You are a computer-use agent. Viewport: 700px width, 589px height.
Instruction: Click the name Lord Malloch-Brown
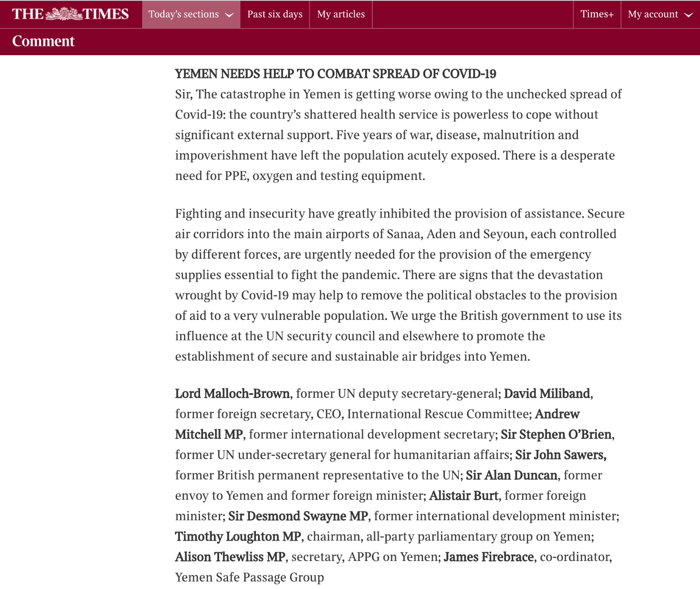point(232,393)
